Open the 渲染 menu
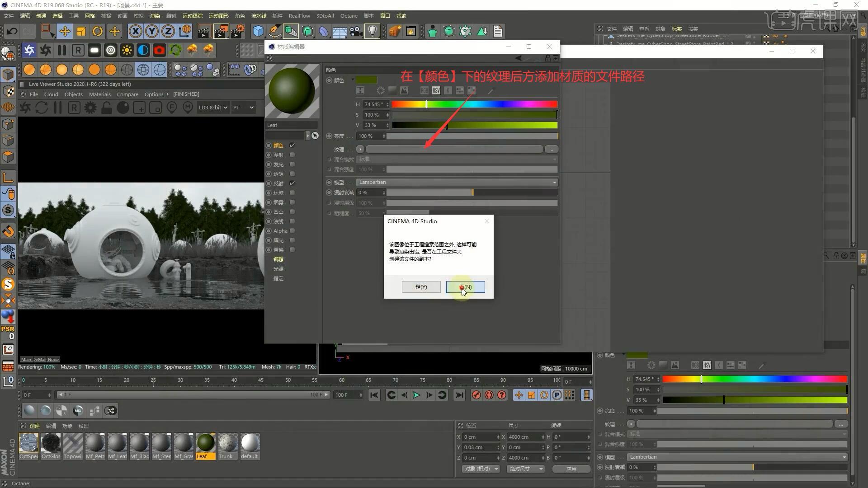The height and width of the screenshot is (488, 868). click(x=155, y=16)
